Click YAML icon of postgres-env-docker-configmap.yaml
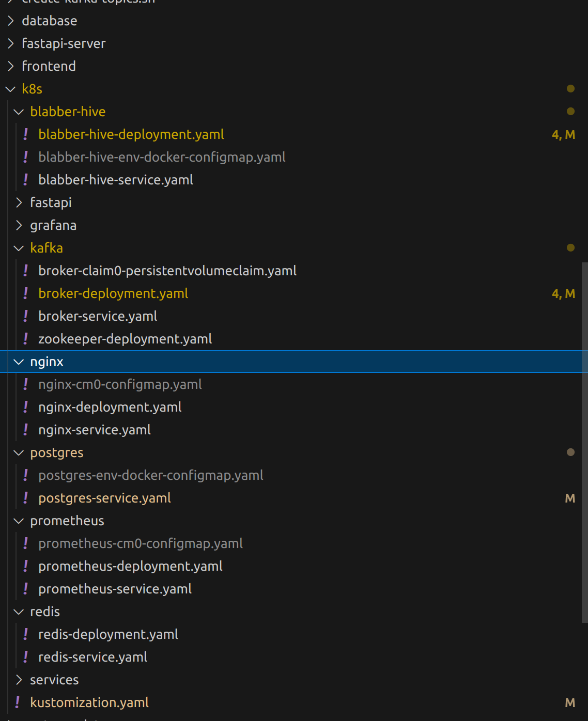The image size is (588, 721). point(26,475)
